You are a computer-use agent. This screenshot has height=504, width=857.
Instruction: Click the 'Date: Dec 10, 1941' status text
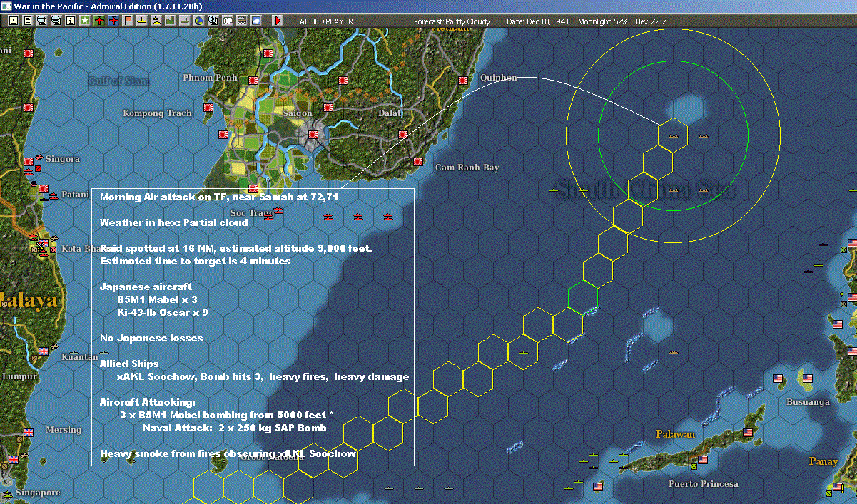537,21
